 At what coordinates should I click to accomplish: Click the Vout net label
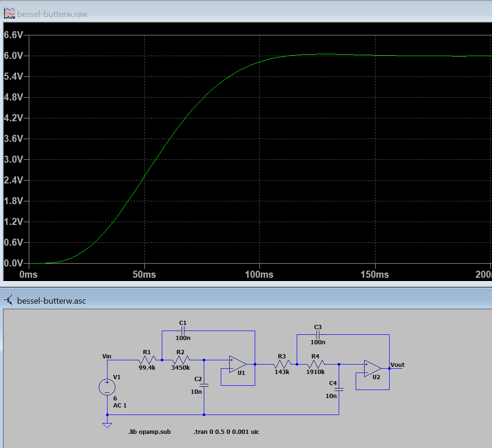coord(398,365)
